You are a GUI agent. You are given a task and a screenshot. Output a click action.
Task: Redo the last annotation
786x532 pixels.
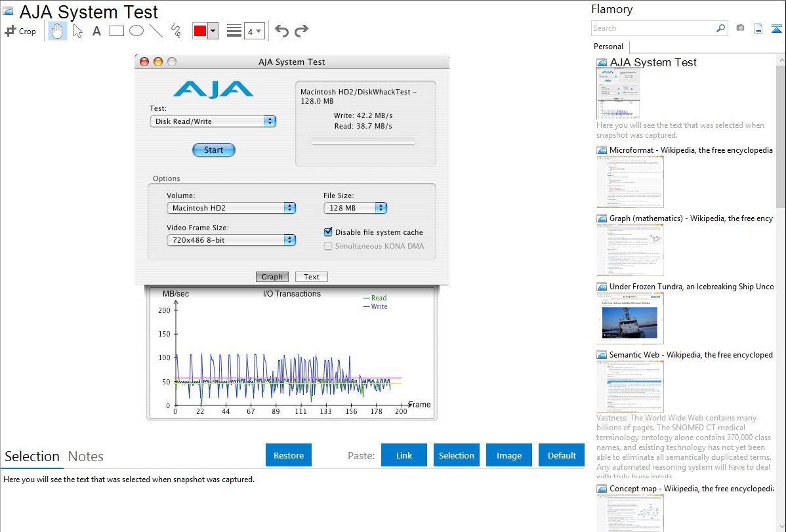pyautogui.click(x=301, y=31)
